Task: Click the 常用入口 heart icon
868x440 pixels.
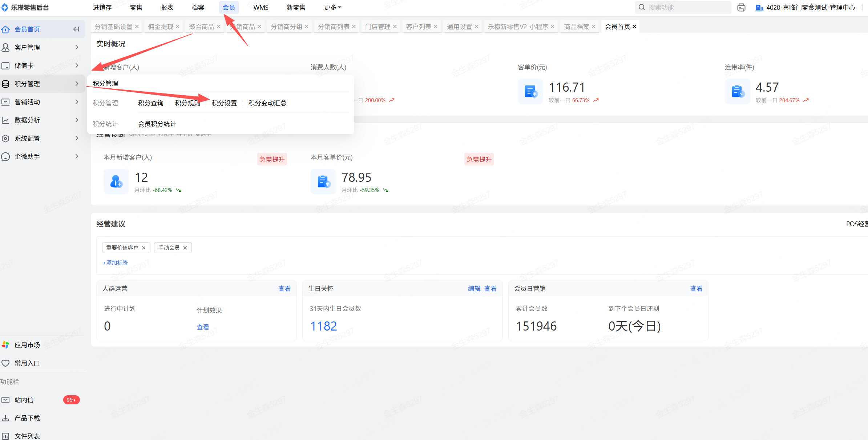Action: [5, 363]
